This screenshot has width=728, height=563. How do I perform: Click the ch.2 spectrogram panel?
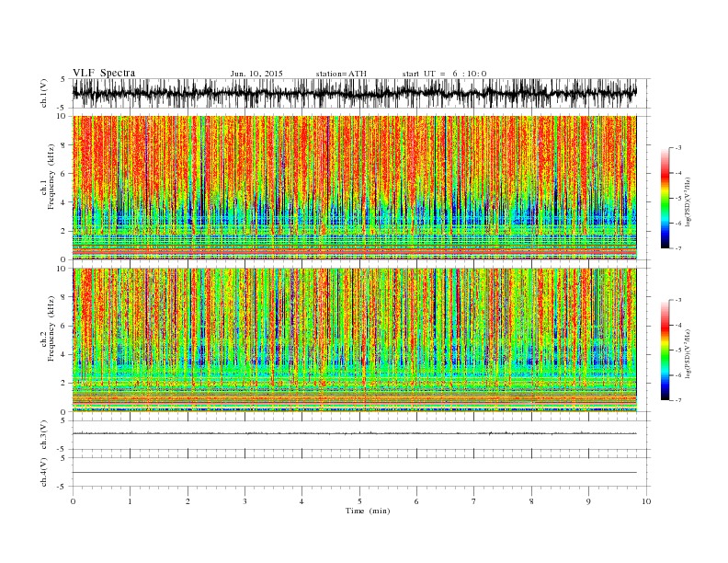354,340
